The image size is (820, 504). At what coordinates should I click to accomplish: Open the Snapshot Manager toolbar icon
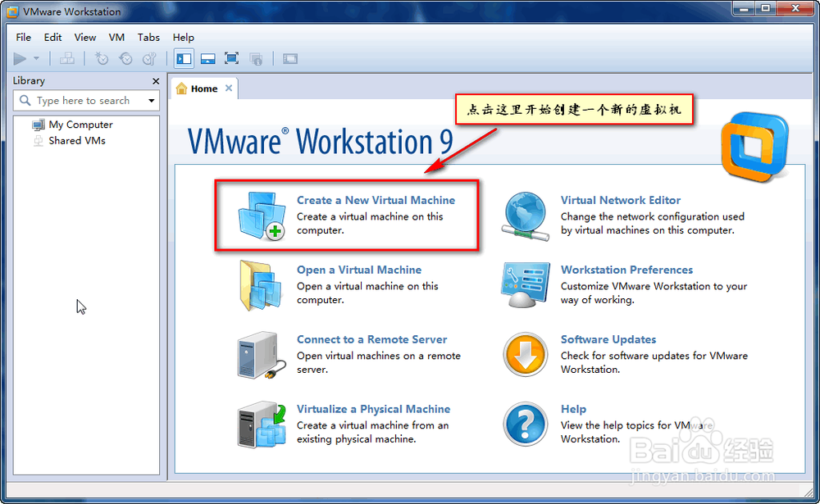(149, 58)
